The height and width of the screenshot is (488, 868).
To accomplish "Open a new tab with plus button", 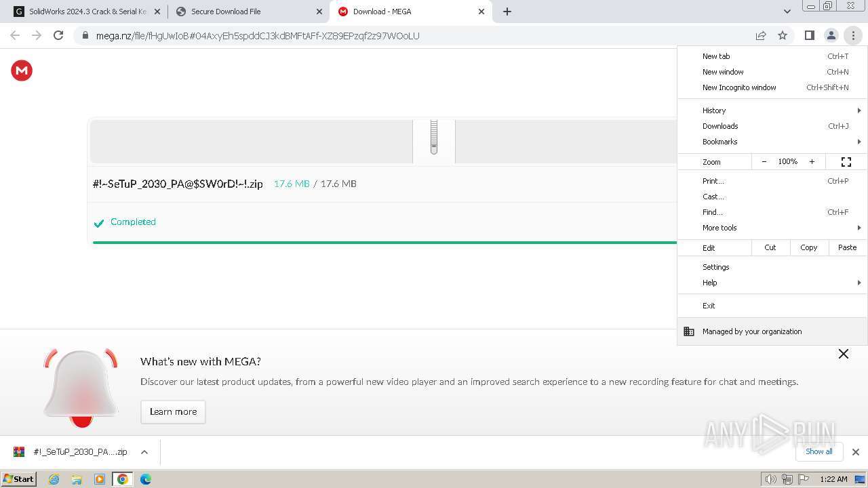I will pos(507,12).
